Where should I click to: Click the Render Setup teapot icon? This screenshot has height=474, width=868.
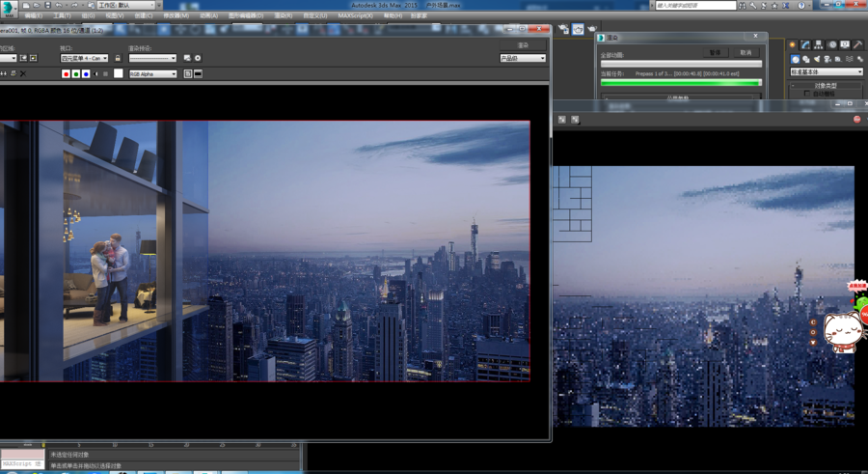coord(563,29)
